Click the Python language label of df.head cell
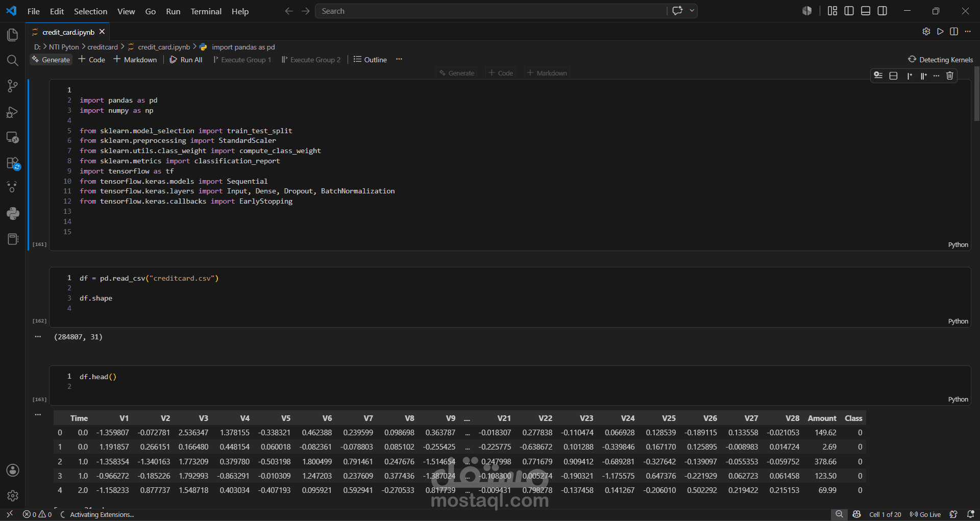The width and height of the screenshot is (980, 521). point(958,400)
